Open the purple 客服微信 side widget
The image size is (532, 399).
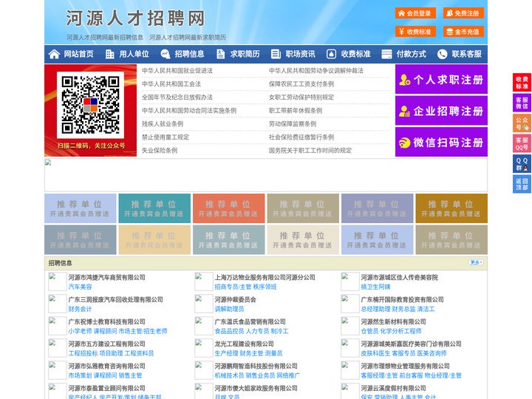[x=522, y=103]
